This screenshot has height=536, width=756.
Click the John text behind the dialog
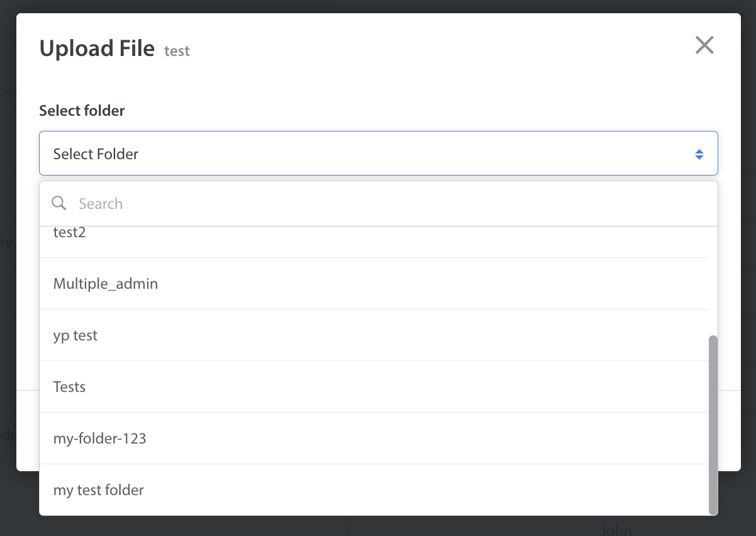[616, 530]
